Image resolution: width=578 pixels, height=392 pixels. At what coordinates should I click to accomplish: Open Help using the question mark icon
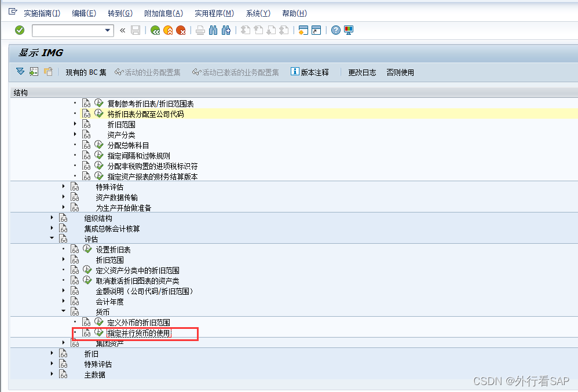(336, 31)
